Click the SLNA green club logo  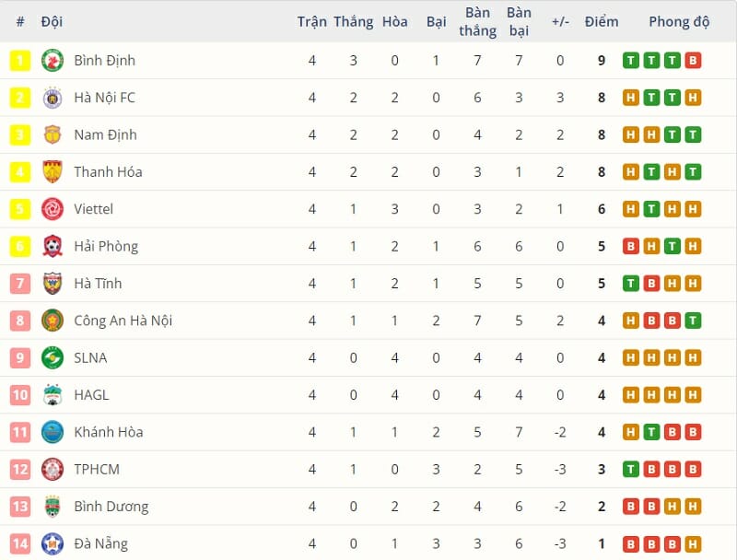pos(52,358)
